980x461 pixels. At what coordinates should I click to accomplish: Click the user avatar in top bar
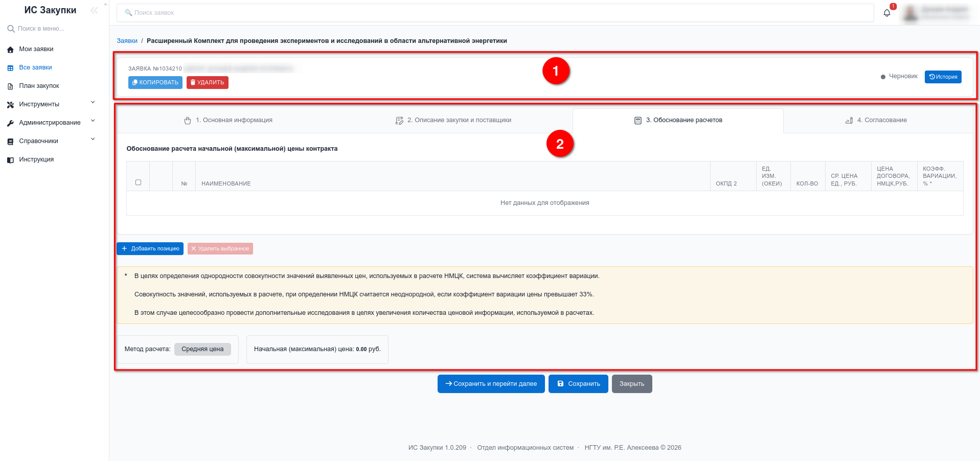[x=910, y=13]
